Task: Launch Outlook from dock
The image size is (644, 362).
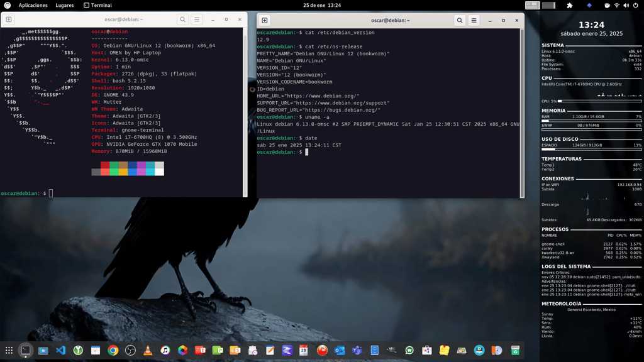Action: (x=340, y=350)
